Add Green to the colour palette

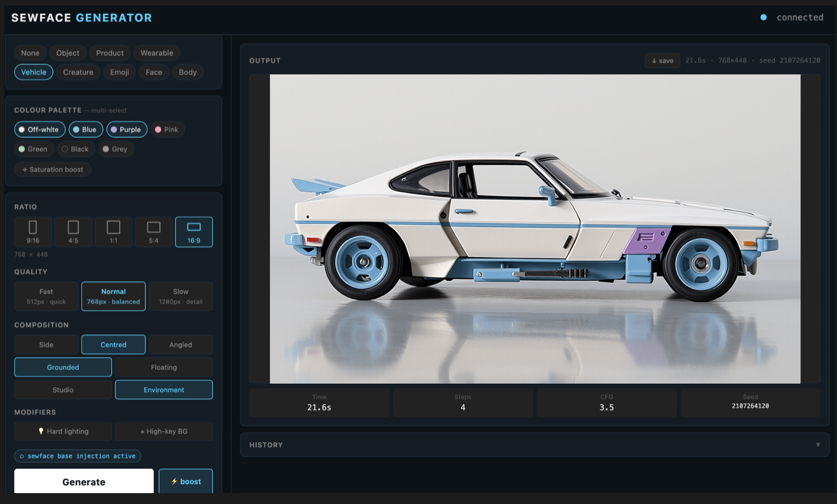click(x=34, y=149)
